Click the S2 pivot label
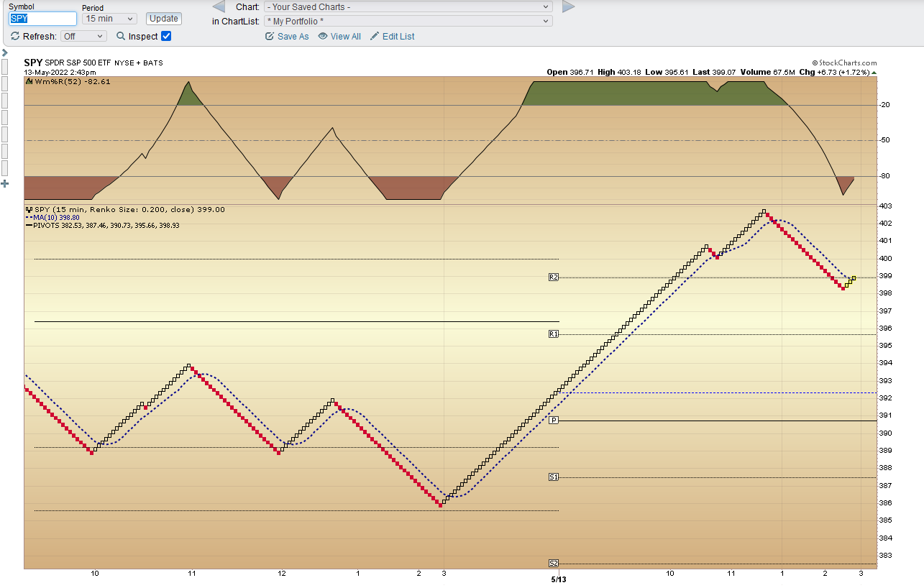Viewport: 924px width, 588px height. click(x=554, y=563)
